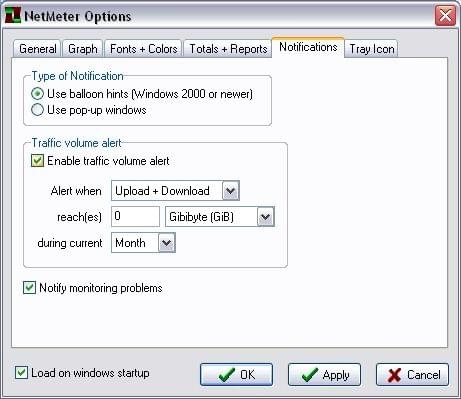Go to Fonts + Colors tab
Image resolution: width=461 pixels, height=399 pixels.
click(x=143, y=49)
